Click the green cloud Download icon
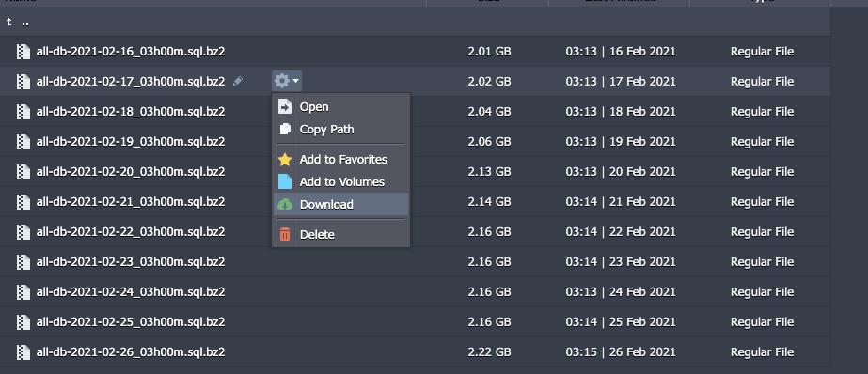 click(285, 204)
